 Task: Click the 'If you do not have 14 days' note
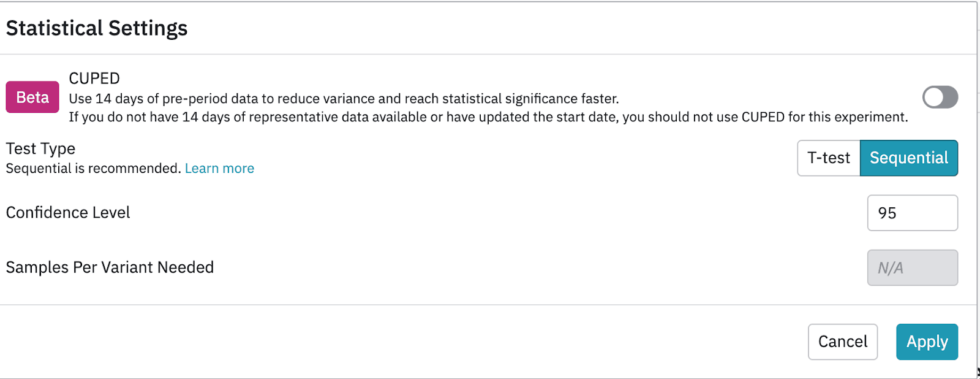488,117
